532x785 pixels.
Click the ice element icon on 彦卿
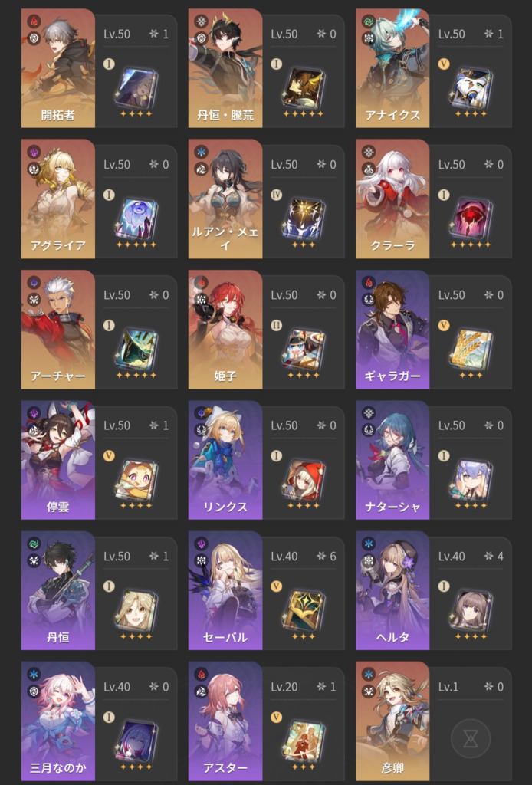369,675
